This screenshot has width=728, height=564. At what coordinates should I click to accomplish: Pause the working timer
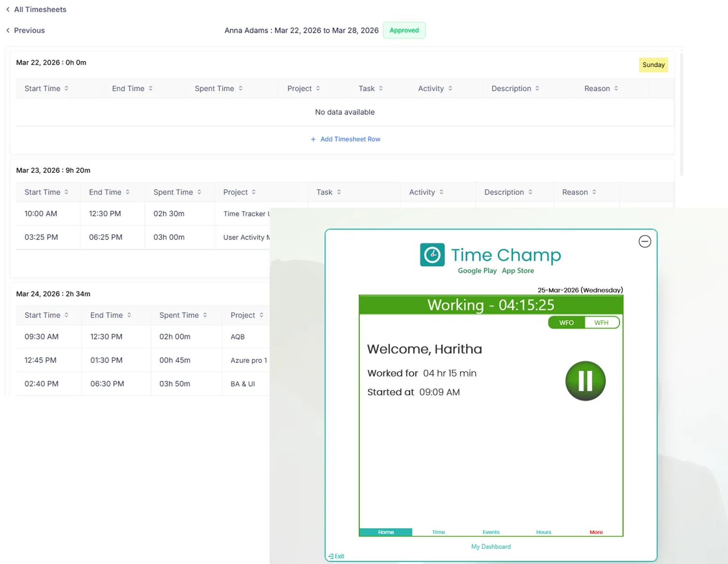pyautogui.click(x=585, y=381)
